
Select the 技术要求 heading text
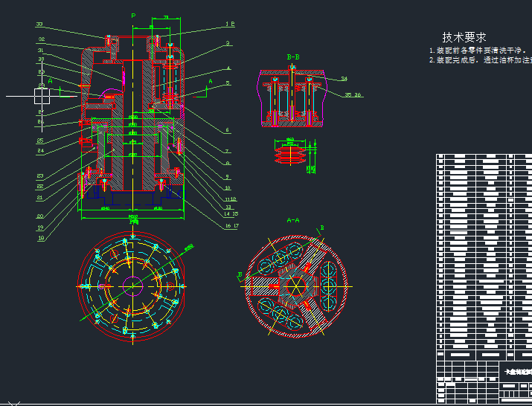tap(464, 37)
